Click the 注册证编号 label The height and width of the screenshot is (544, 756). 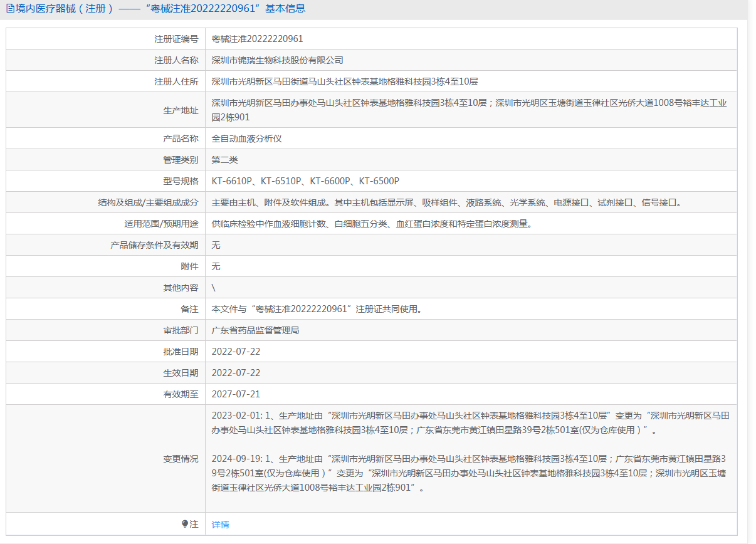tap(177, 39)
